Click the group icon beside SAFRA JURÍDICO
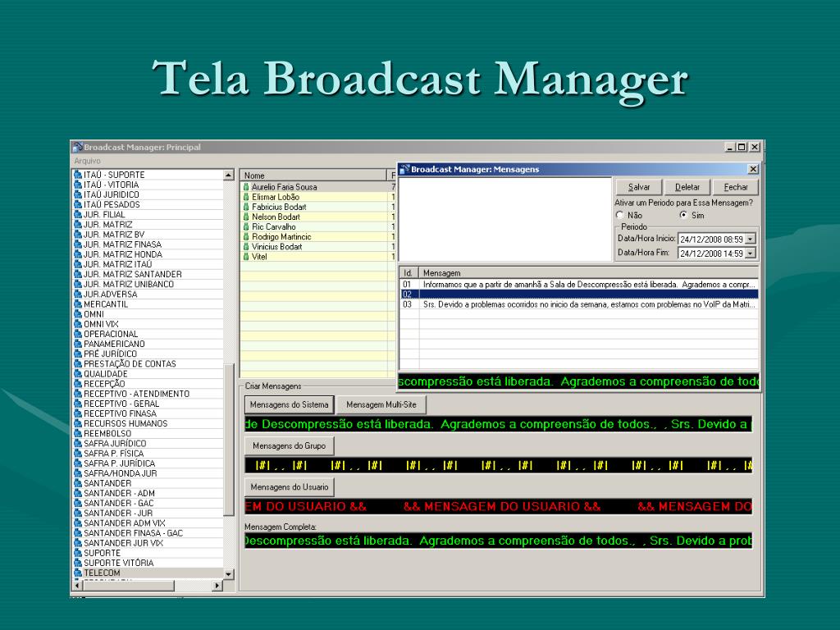840x630 pixels. tap(78, 444)
